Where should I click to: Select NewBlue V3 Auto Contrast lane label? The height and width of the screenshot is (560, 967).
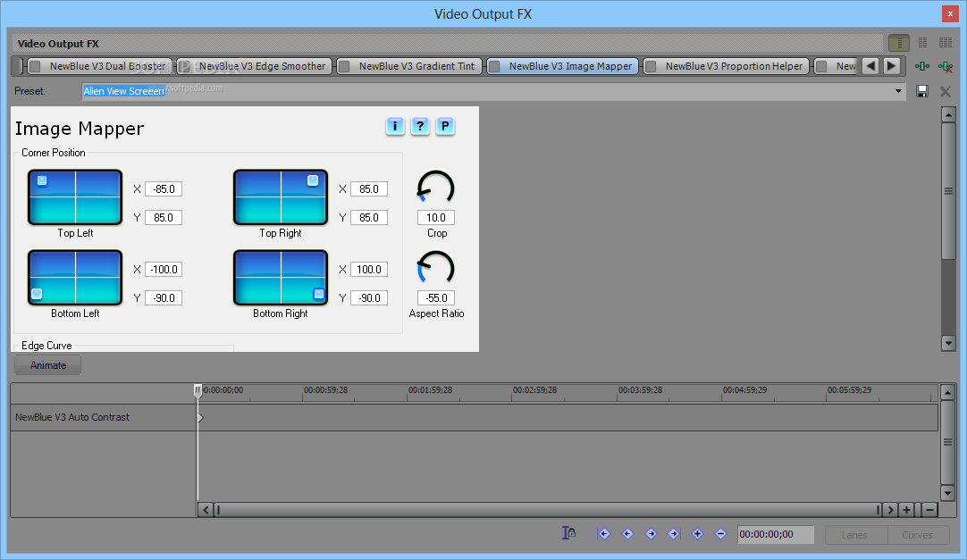pos(72,417)
